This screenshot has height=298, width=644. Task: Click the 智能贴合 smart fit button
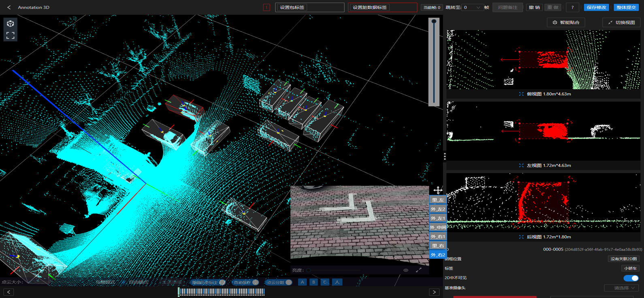(566, 23)
